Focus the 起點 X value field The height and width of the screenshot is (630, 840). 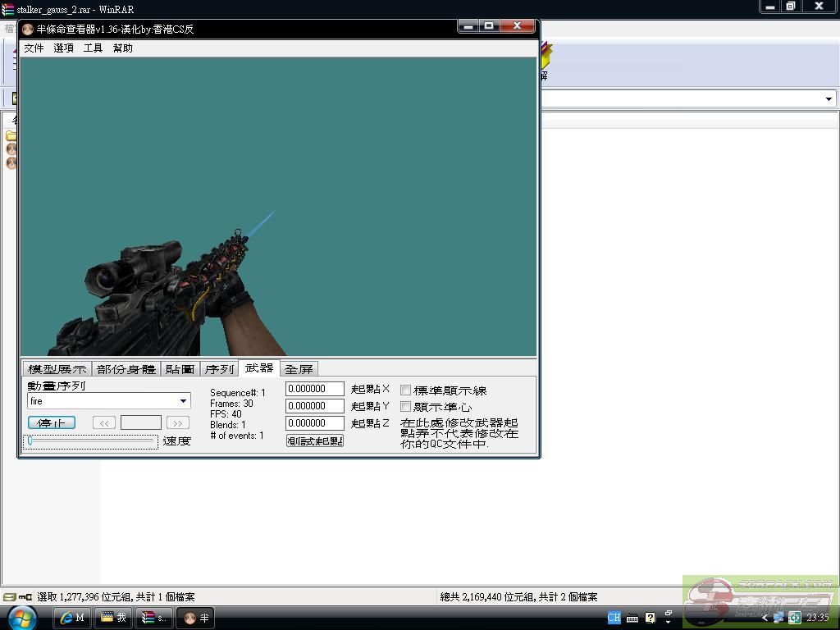[315, 388]
